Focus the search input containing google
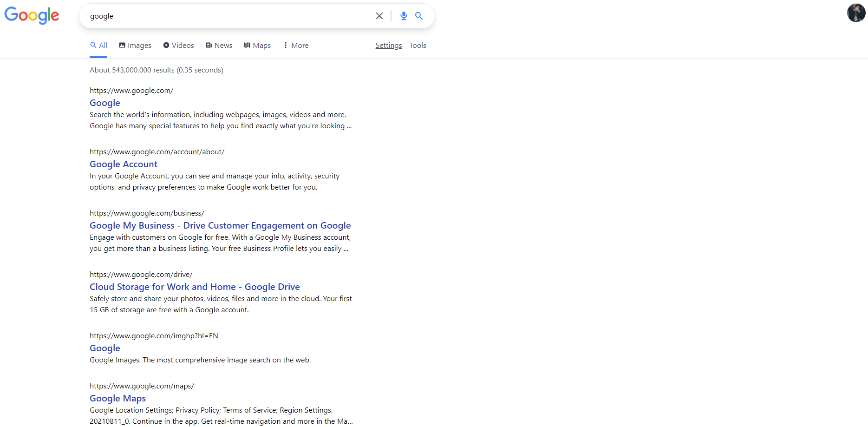This screenshot has height=427, width=868. pos(230,16)
